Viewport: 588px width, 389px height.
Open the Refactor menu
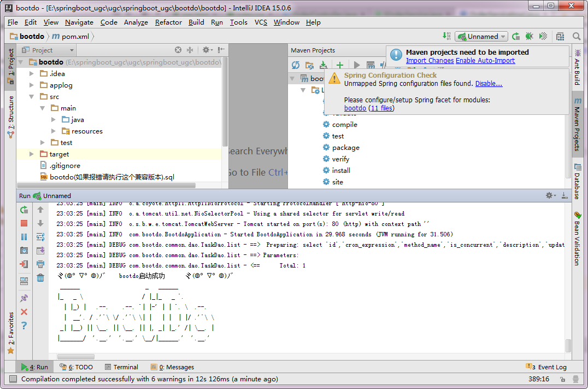(168, 22)
